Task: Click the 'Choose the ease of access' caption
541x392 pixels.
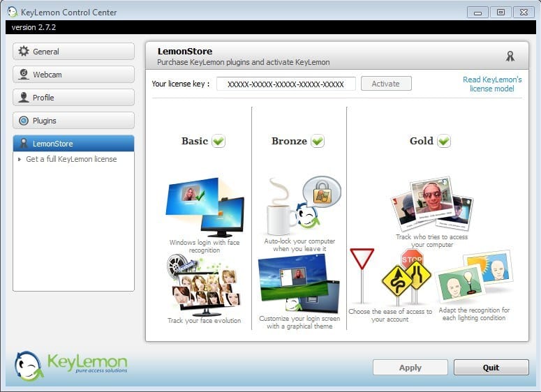Action: (390, 315)
